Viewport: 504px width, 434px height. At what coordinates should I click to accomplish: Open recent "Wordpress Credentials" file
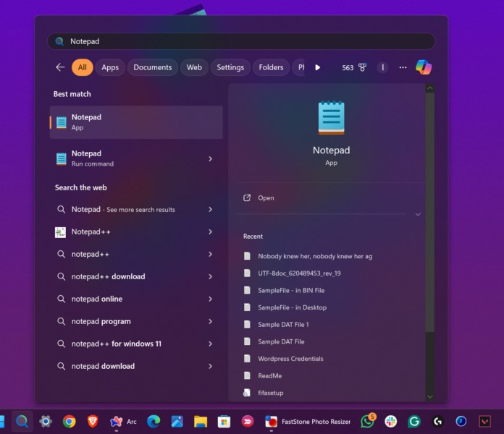pos(290,359)
